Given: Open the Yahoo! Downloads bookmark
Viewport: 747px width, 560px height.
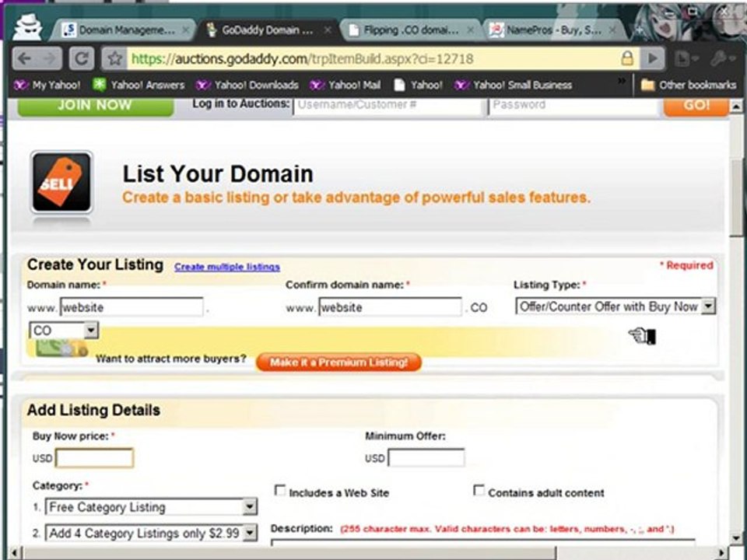Looking at the screenshot, I should click(247, 86).
